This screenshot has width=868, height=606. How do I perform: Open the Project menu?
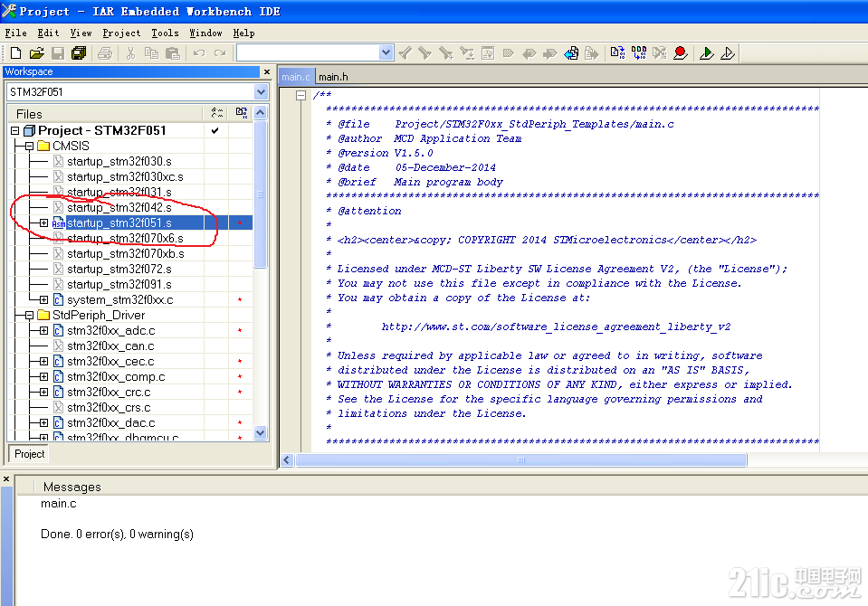tap(121, 33)
